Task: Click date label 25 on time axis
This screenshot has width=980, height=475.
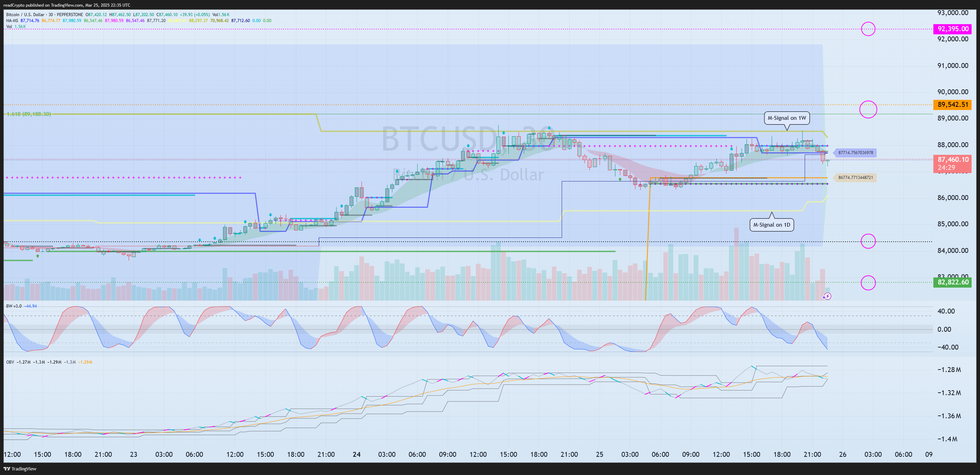Action: (600, 454)
